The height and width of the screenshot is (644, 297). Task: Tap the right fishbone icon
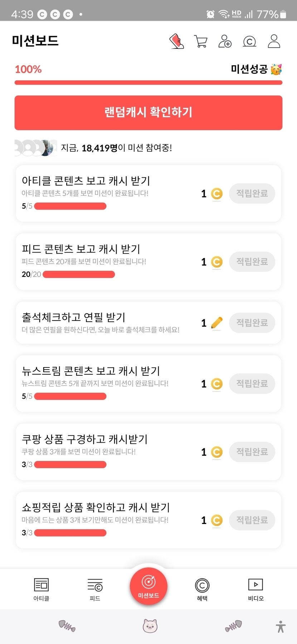[233, 626]
